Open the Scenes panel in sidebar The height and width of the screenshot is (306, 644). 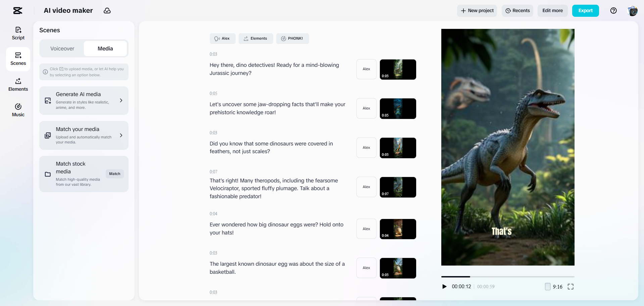(x=18, y=59)
